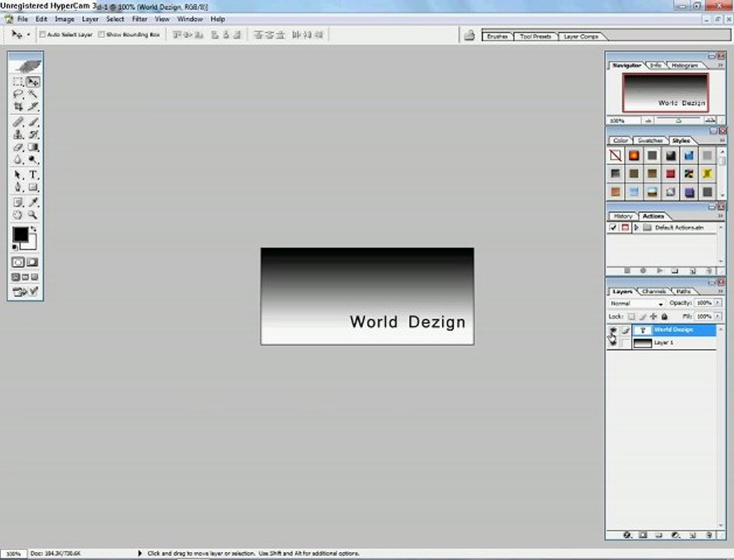Open the Layer menu

point(90,19)
